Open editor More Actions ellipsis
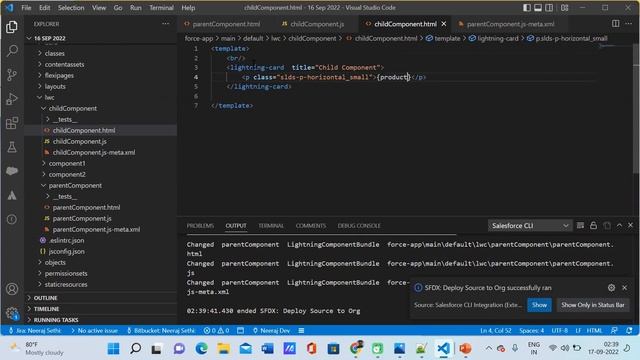Image resolution: width=640 pixels, height=360 pixels. coord(629,24)
